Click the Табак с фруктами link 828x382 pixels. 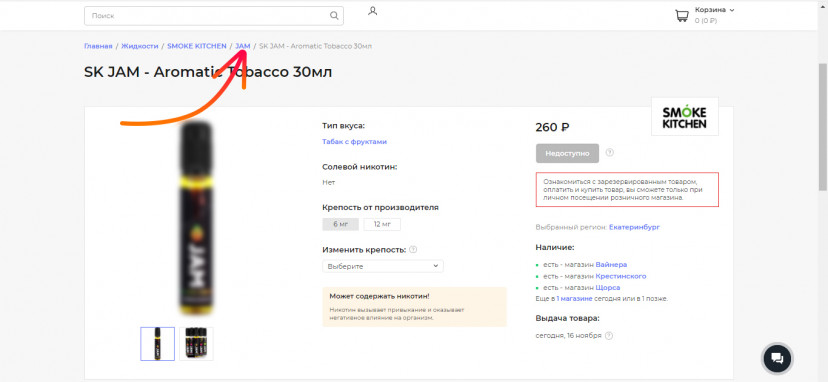354,142
